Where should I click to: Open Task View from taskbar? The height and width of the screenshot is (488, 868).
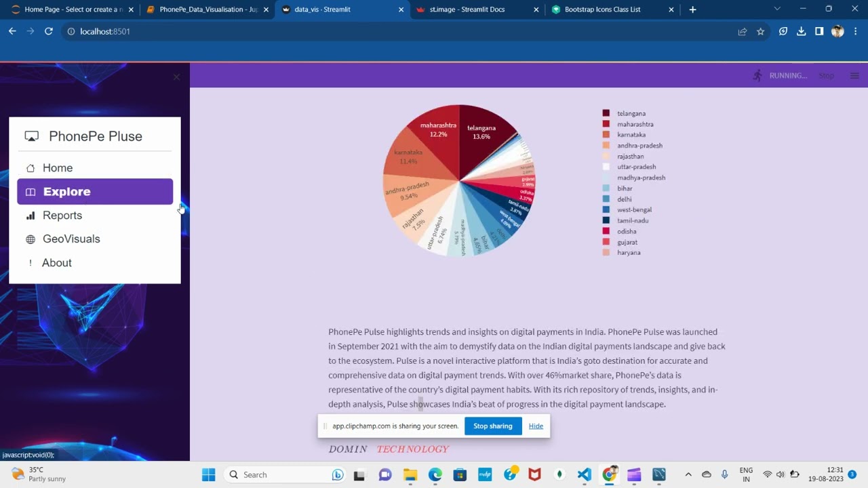tap(359, 475)
